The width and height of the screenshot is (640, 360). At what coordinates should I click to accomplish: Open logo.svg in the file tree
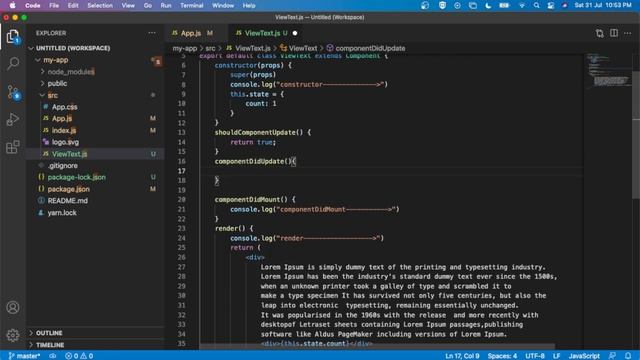[65, 142]
